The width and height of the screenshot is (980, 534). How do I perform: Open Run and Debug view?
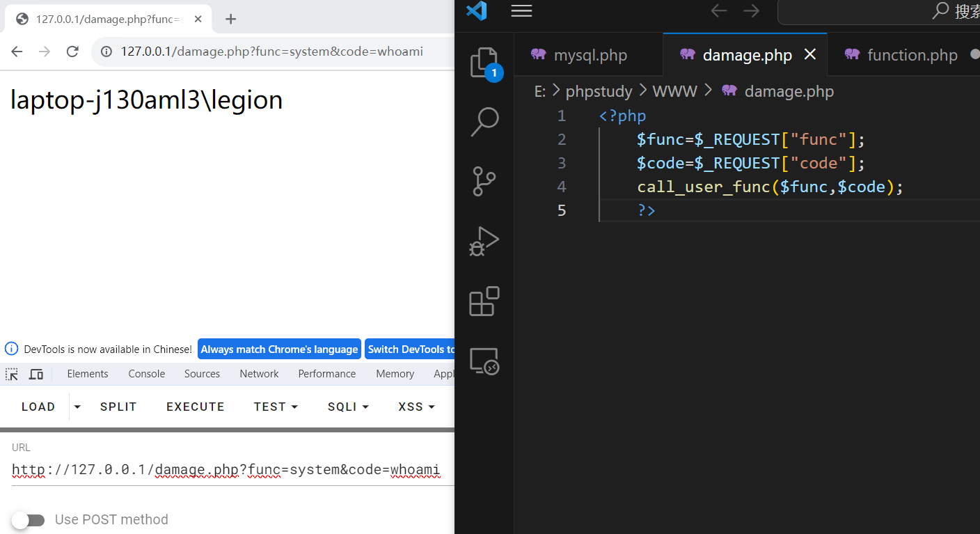484,242
